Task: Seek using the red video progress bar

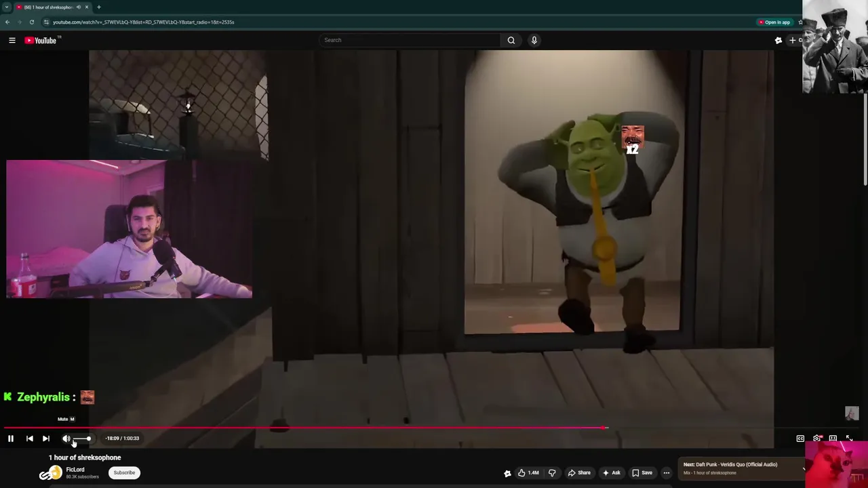Action: (x=305, y=428)
